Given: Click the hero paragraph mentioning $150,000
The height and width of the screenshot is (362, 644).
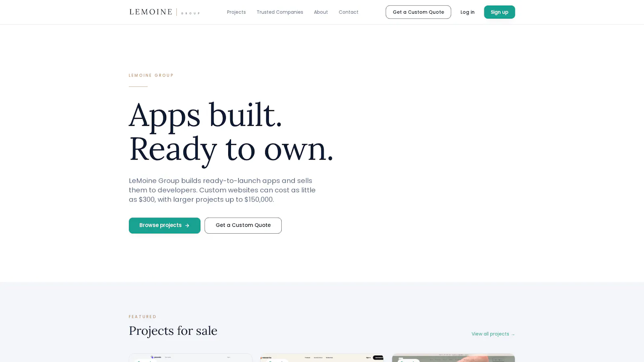Looking at the screenshot, I should tap(222, 190).
